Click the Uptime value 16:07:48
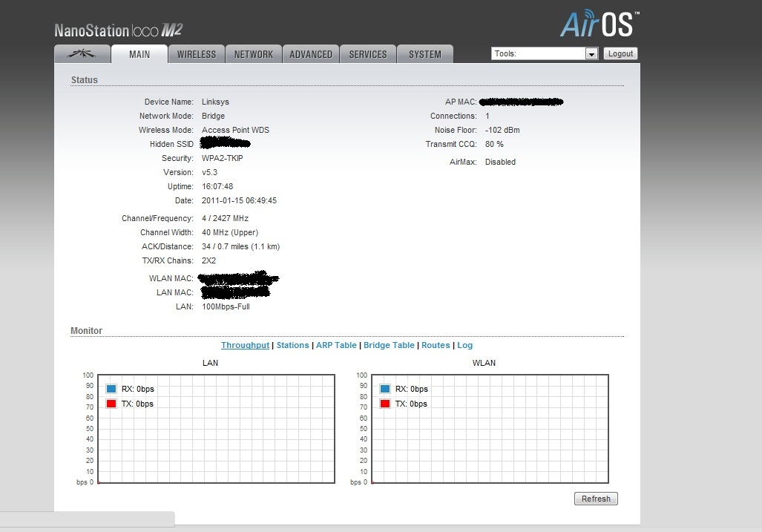 (217, 186)
